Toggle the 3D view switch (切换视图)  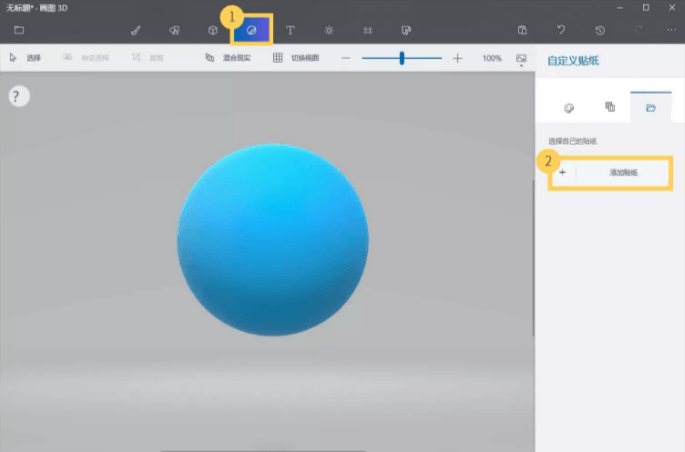[296, 58]
